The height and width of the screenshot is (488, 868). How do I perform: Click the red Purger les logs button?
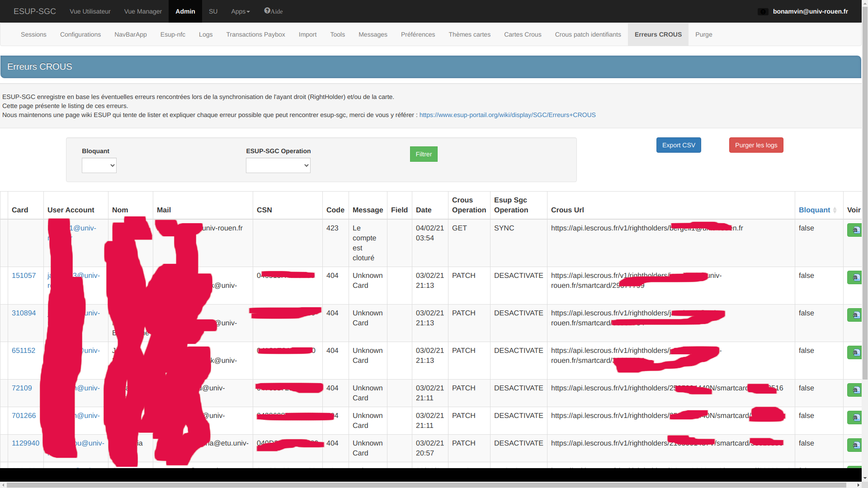pyautogui.click(x=756, y=145)
